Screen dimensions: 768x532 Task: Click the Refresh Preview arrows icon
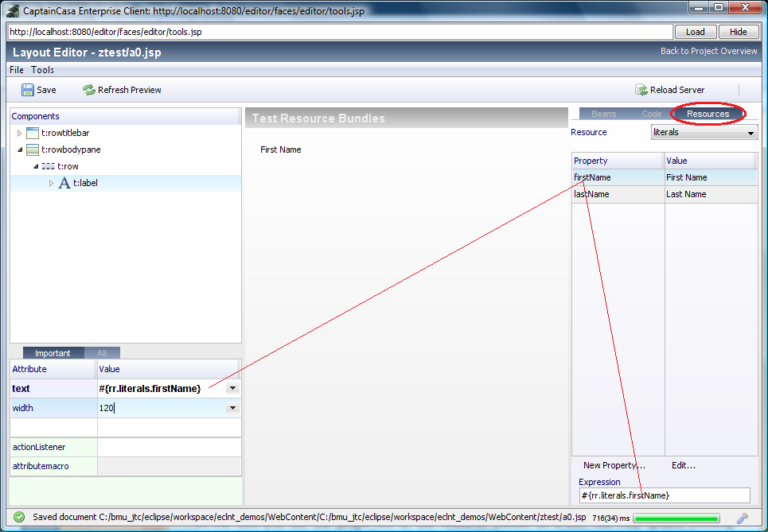click(88, 90)
